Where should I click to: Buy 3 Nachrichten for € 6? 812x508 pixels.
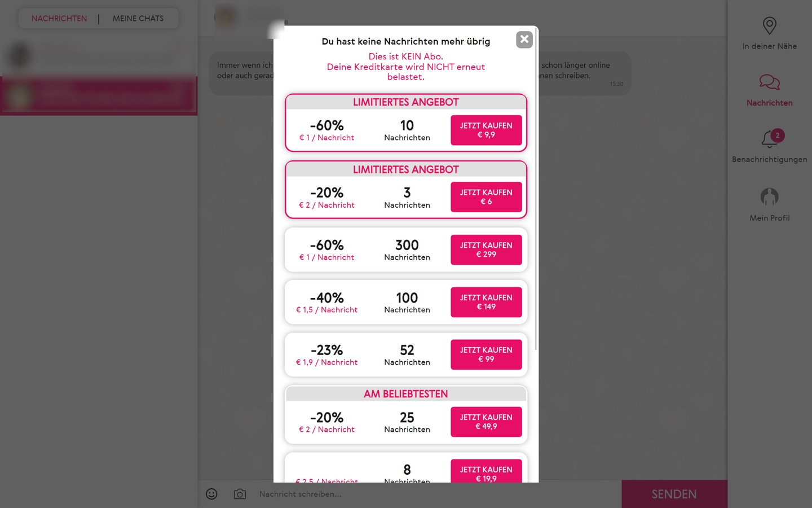486,197
